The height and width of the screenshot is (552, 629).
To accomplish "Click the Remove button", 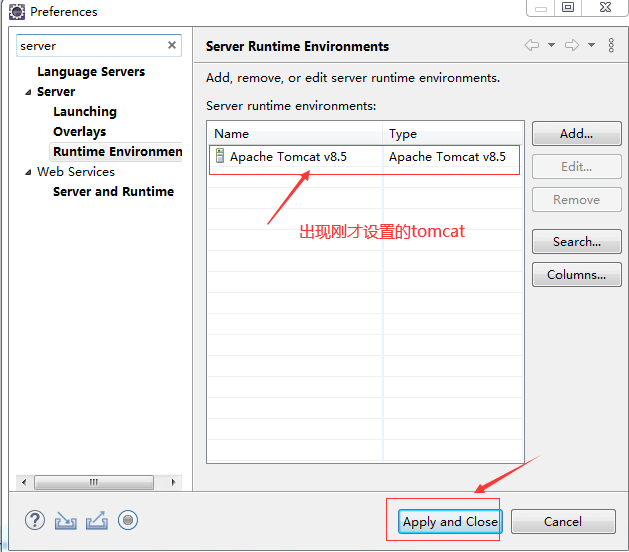I will click(576, 199).
